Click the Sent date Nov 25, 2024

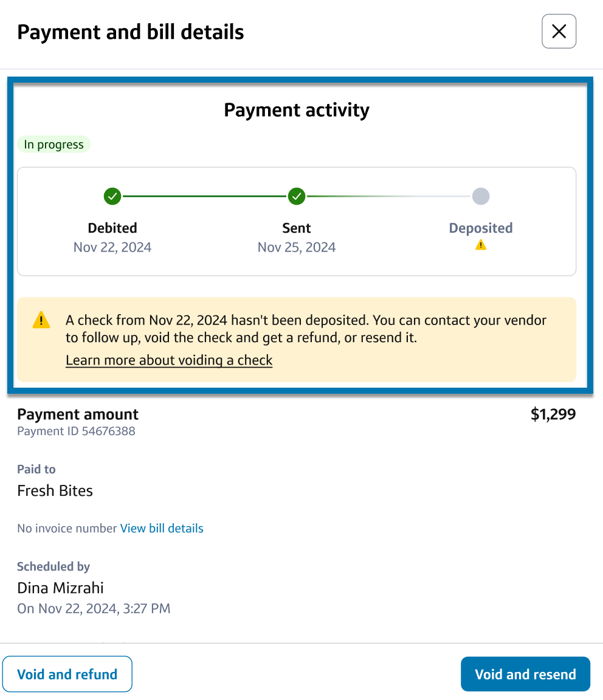297,247
